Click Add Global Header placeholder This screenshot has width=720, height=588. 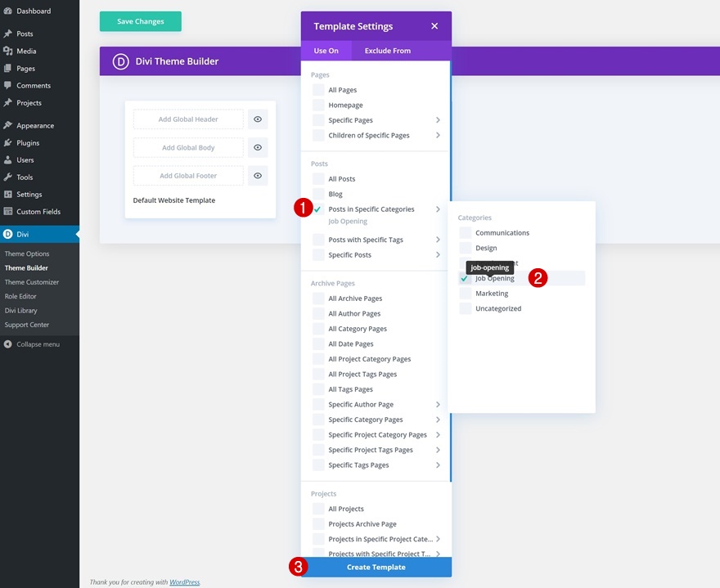(188, 119)
